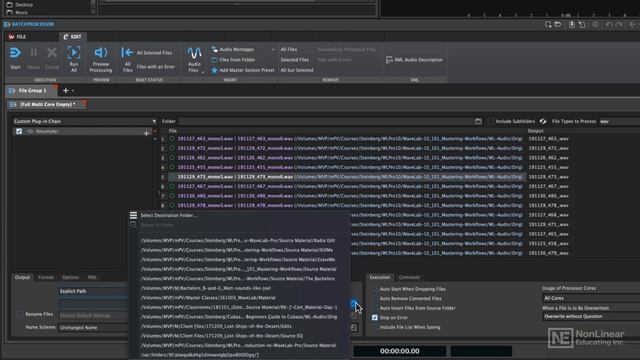The width and height of the screenshot is (640, 360).
Task: Click the Preview Processing speaker icon
Action: [101, 53]
